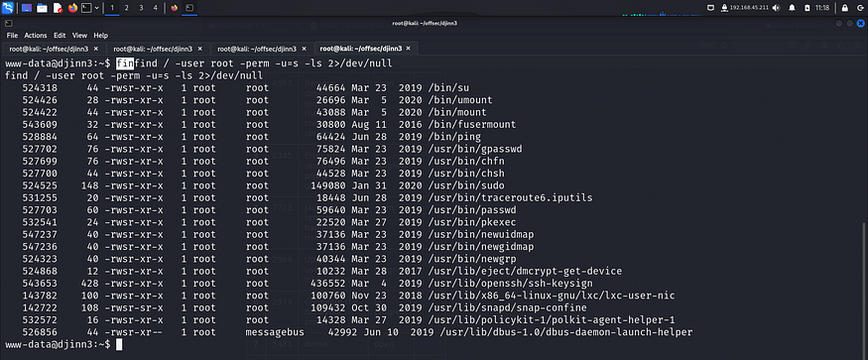Click the /usr/bin/gpasswd path text
Screen dimensions: 868x360
pyautogui.click(x=475, y=149)
